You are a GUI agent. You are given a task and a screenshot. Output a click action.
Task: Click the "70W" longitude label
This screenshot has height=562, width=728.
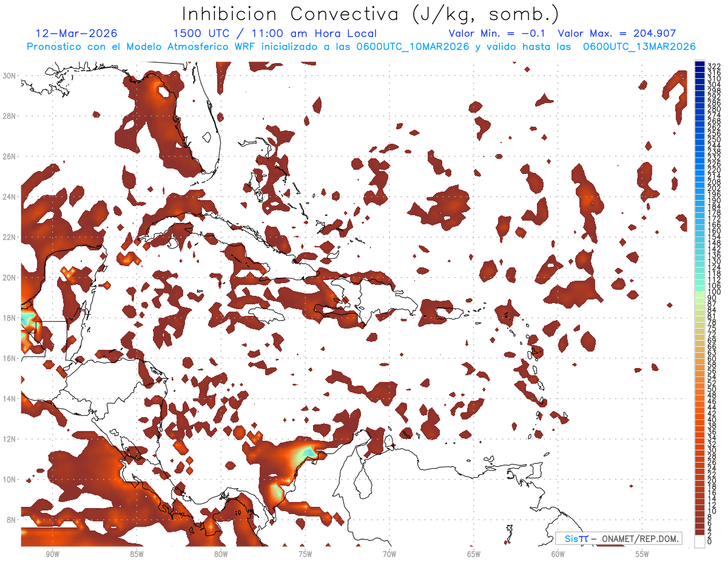tap(389, 554)
